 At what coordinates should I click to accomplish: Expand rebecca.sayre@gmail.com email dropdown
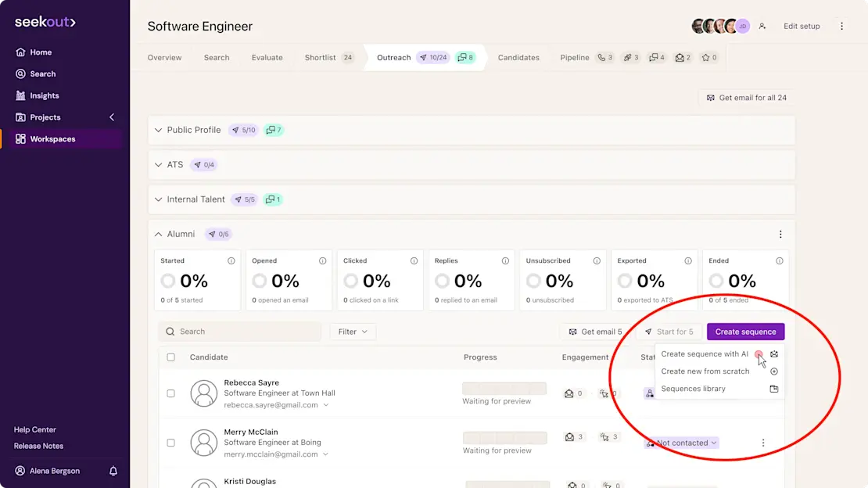(x=326, y=405)
